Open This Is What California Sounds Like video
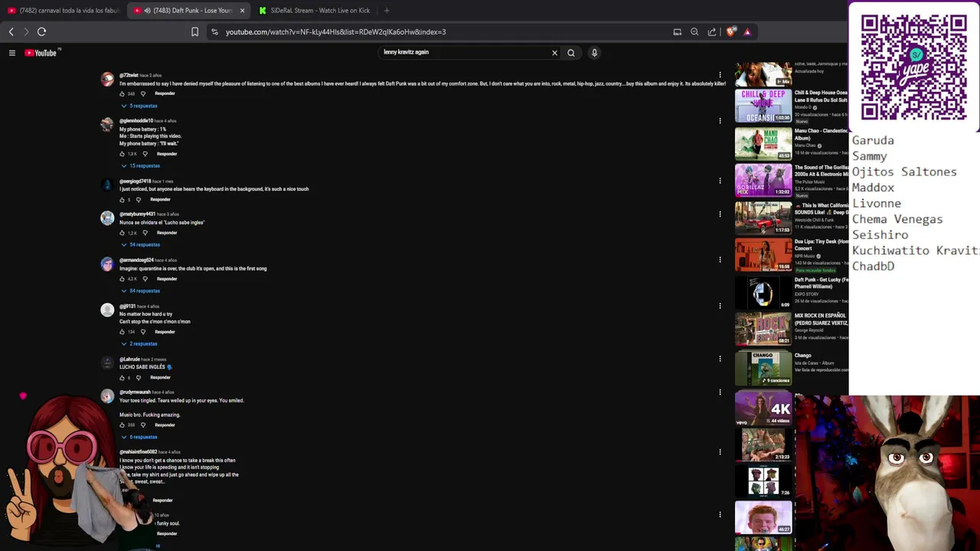This screenshot has width=980, height=551. pos(763,217)
